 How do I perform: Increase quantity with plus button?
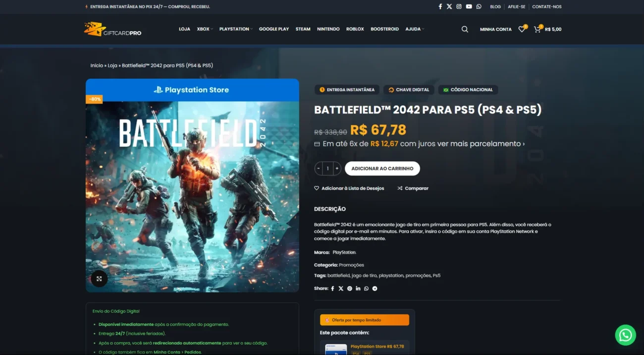tap(337, 169)
